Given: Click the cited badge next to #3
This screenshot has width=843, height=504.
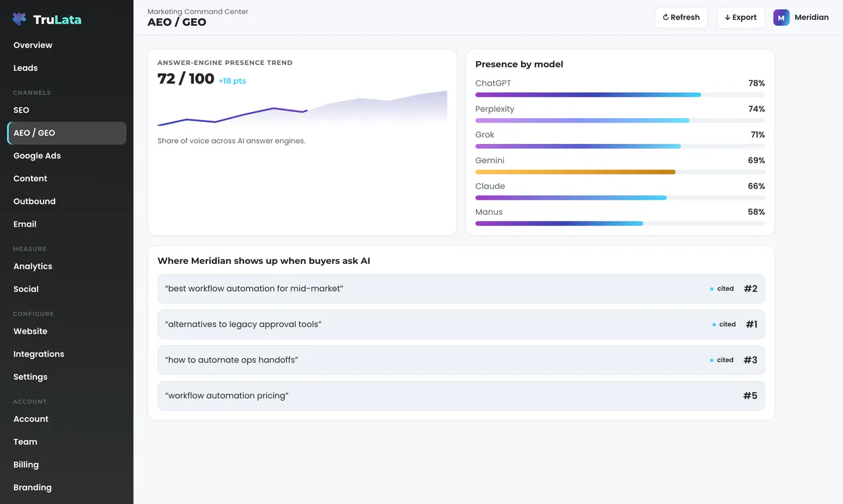Looking at the screenshot, I should (x=722, y=360).
